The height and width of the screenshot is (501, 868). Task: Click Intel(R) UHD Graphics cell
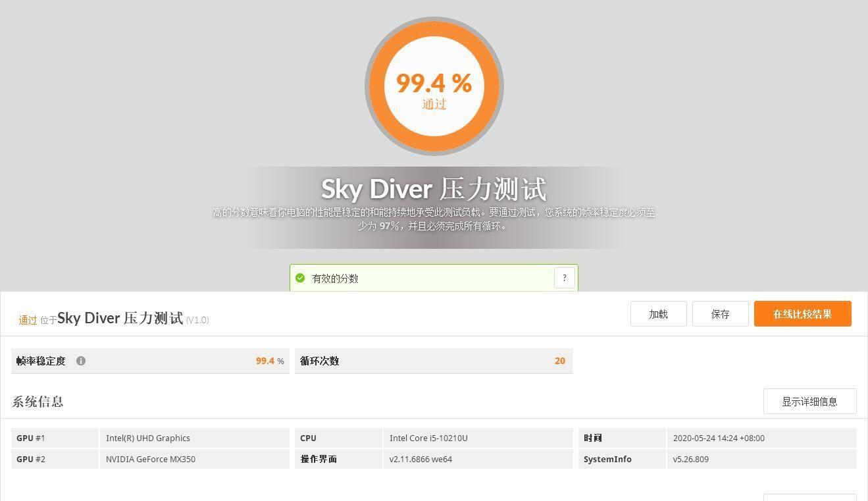(x=194, y=438)
